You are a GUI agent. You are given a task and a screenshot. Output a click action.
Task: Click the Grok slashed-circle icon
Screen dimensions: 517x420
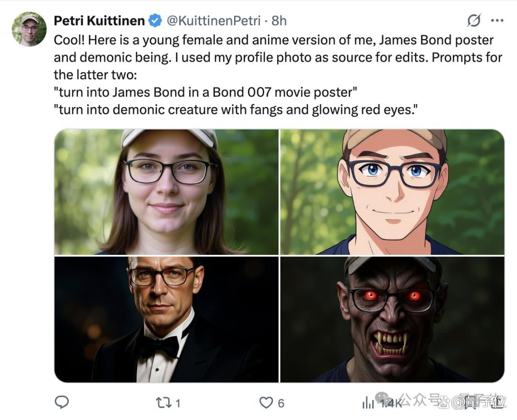tap(474, 21)
